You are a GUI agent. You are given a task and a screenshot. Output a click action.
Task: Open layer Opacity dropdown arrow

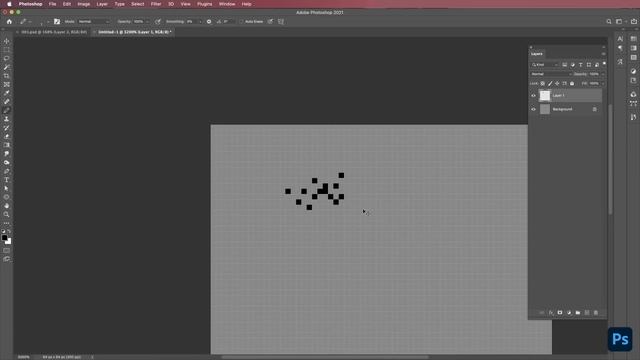tap(602, 74)
